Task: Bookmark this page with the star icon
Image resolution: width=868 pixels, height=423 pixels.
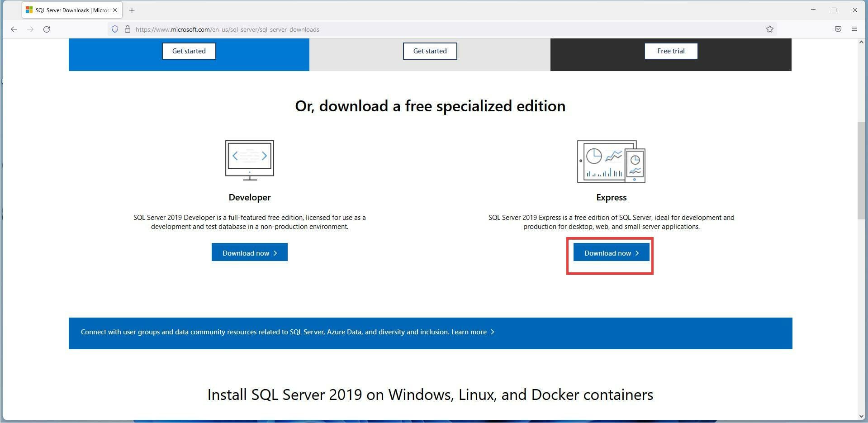Action: point(769,29)
